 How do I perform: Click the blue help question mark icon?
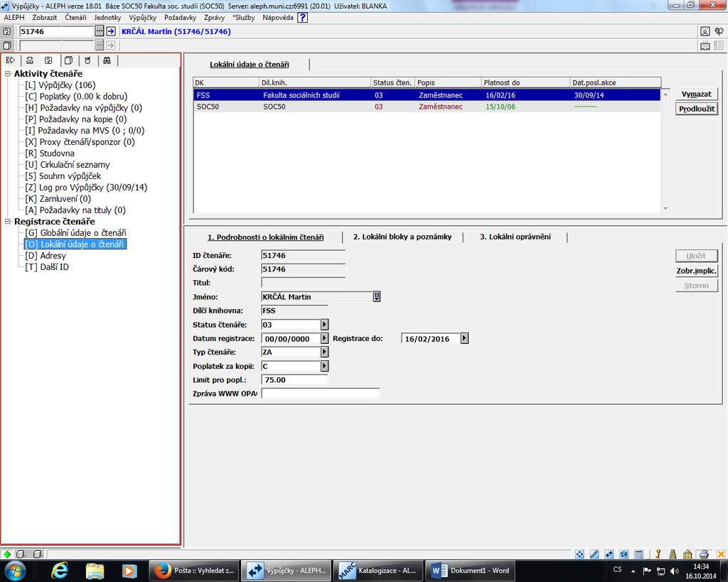[x=302, y=18]
